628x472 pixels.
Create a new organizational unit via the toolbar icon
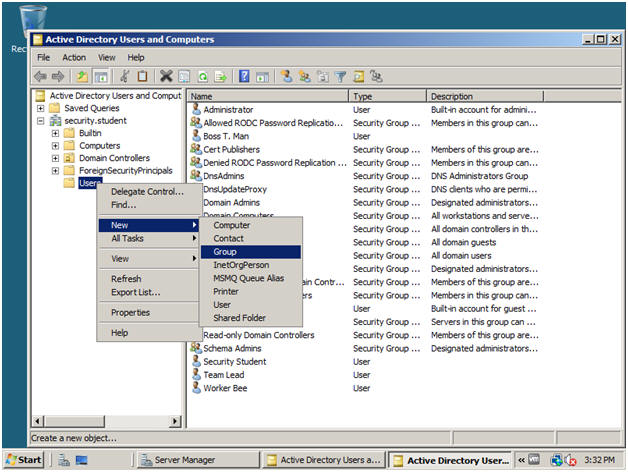(322, 76)
